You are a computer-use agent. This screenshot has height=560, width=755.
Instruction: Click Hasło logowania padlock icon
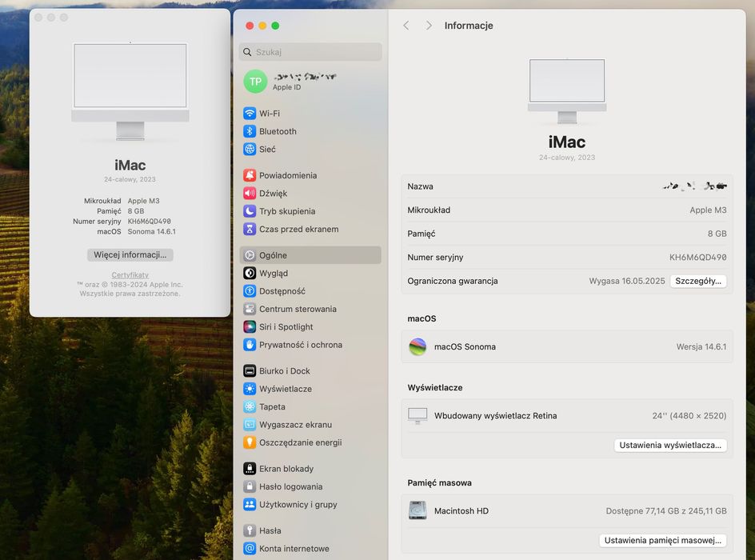[x=250, y=486]
